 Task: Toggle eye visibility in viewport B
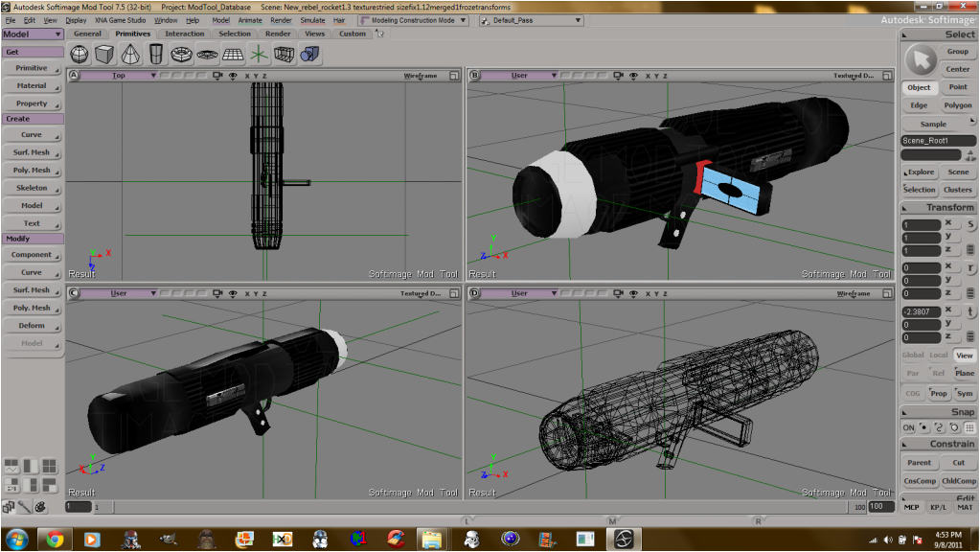click(x=633, y=76)
